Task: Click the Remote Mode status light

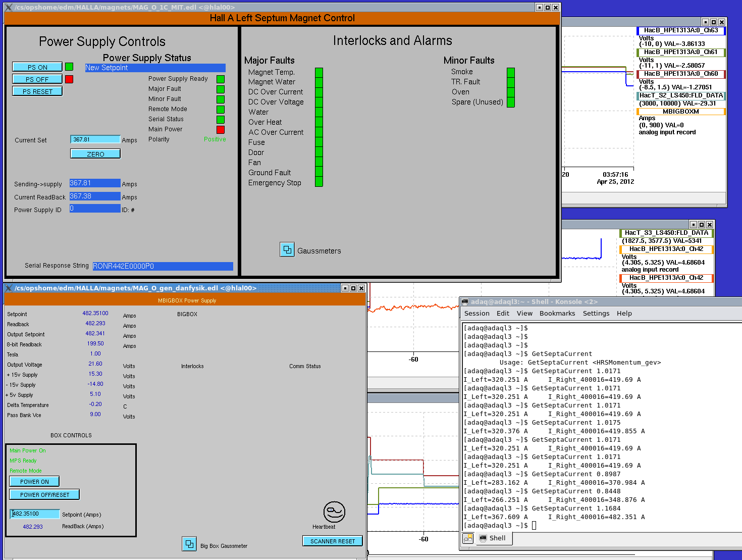Action: coord(221,109)
